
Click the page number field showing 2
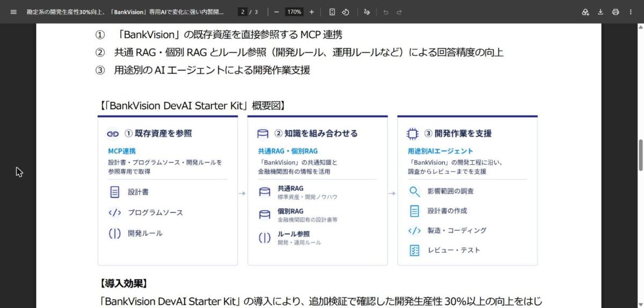[x=243, y=12]
